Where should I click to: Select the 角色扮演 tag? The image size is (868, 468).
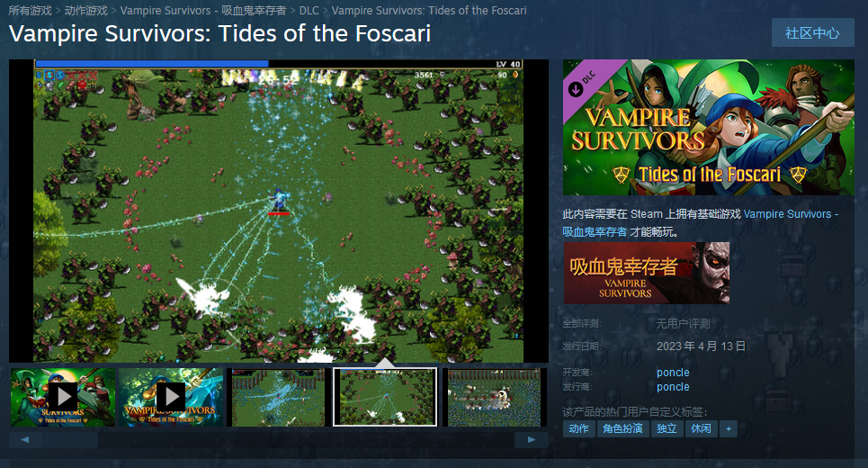(x=622, y=428)
